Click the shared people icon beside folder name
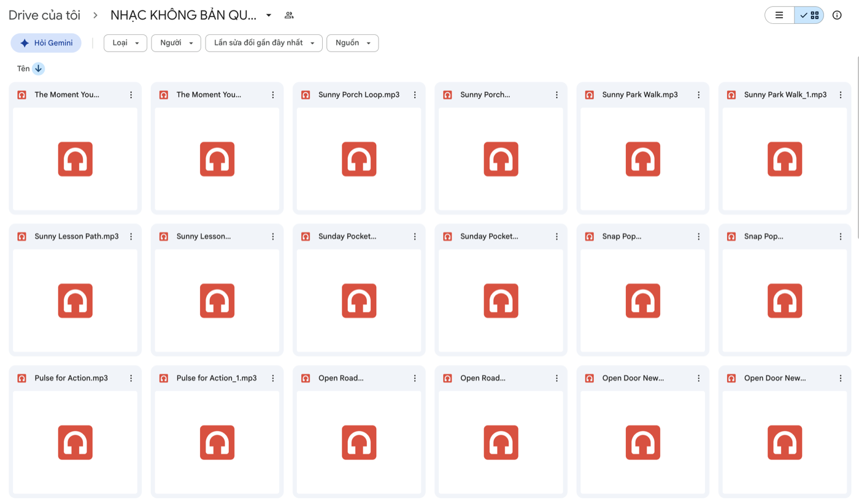Image resolution: width=859 pixels, height=504 pixels. tap(289, 15)
